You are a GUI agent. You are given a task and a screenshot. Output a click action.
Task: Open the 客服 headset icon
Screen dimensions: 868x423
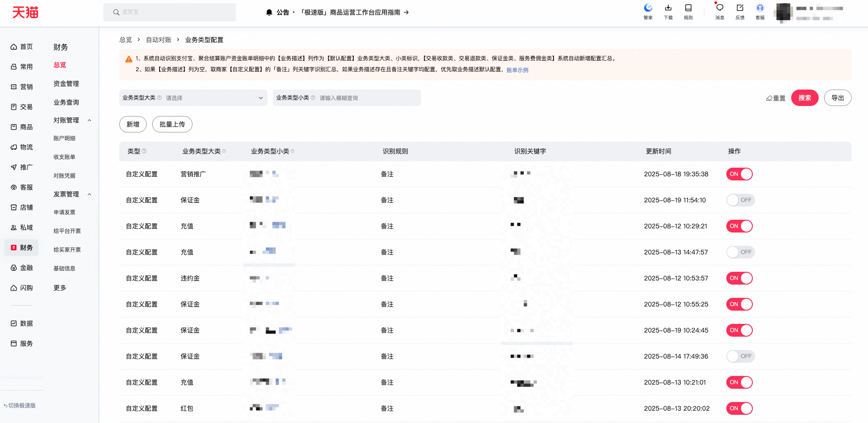(x=760, y=8)
